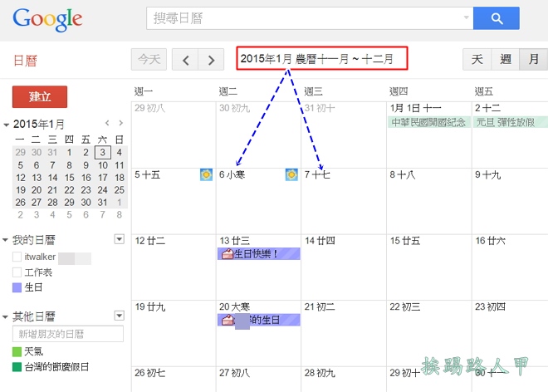Click the Google logo
548x392 pixels.
point(47,18)
